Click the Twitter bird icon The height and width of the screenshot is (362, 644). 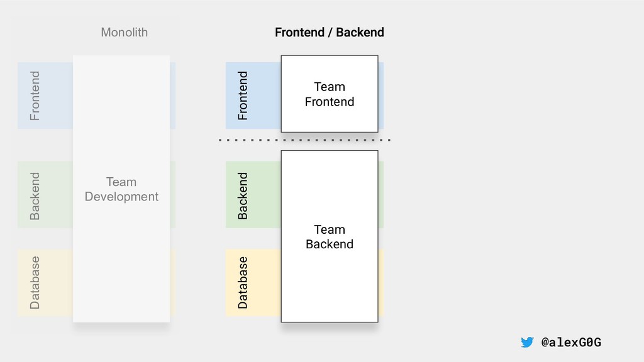point(527,343)
